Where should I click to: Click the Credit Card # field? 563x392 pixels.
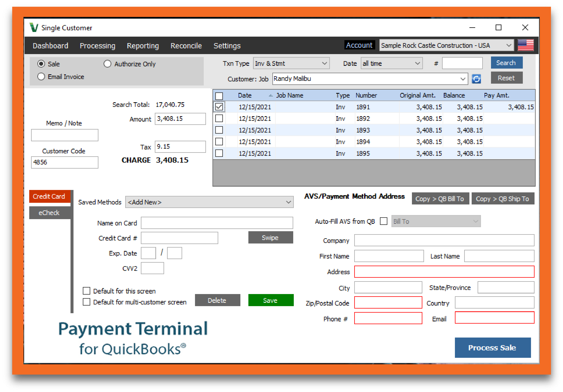179,238
